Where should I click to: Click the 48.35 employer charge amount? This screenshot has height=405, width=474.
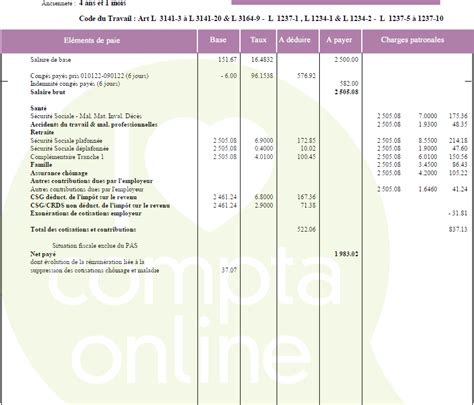click(x=459, y=125)
